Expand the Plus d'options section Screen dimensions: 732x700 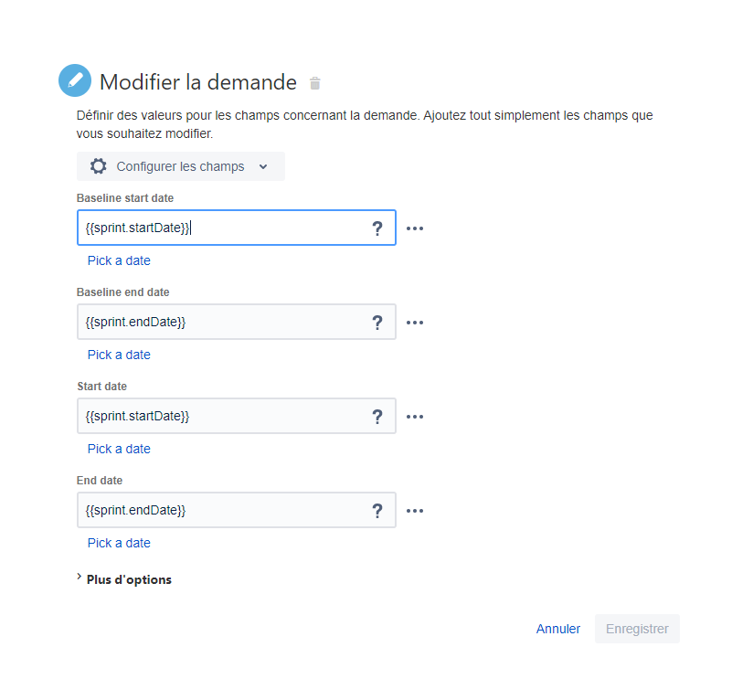[124, 579]
